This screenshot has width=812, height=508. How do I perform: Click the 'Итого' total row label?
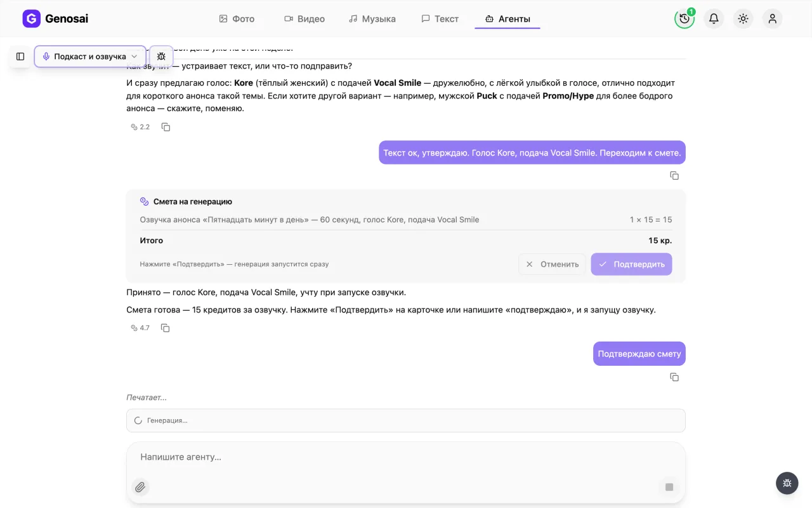(x=152, y=241)
